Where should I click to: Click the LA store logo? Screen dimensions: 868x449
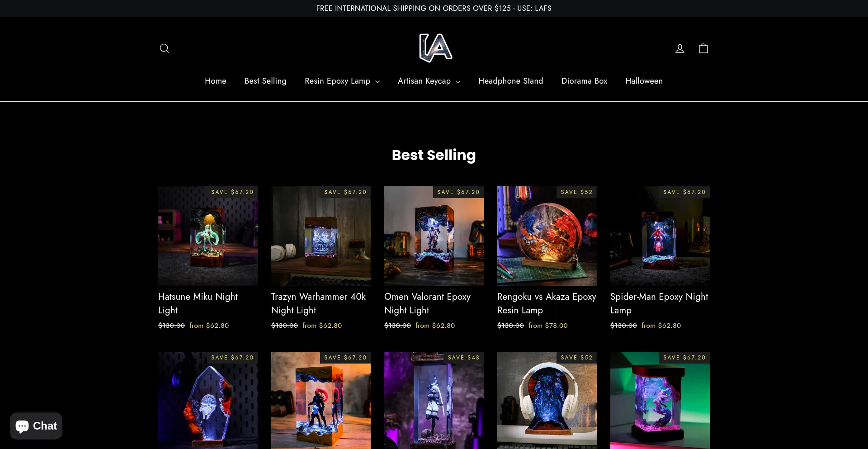point(435,48)
